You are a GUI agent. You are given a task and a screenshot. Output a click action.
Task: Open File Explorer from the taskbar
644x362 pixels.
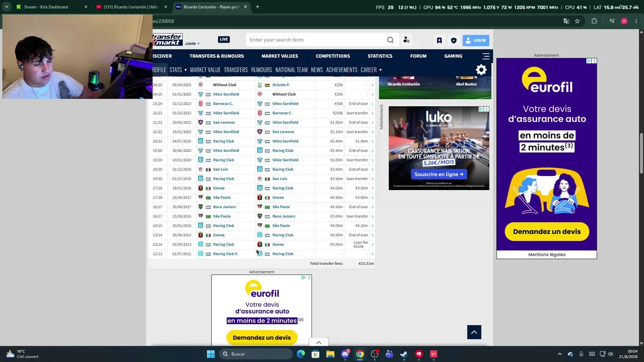[x=330, y=354]
